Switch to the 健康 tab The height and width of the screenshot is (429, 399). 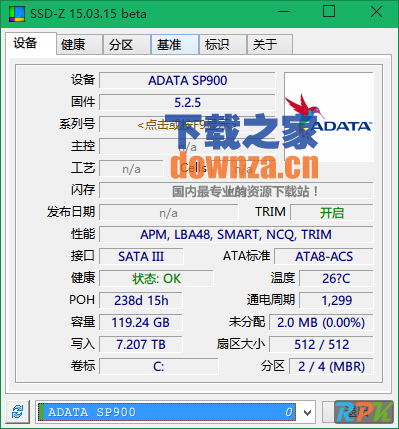point(79,44)
